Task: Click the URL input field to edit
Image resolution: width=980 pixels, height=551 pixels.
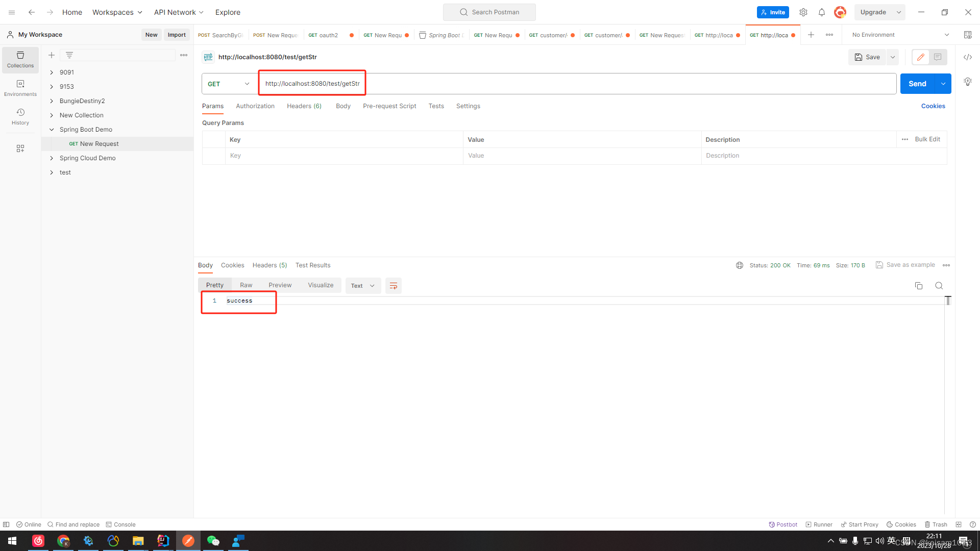Action: click(x=312, y=84)
